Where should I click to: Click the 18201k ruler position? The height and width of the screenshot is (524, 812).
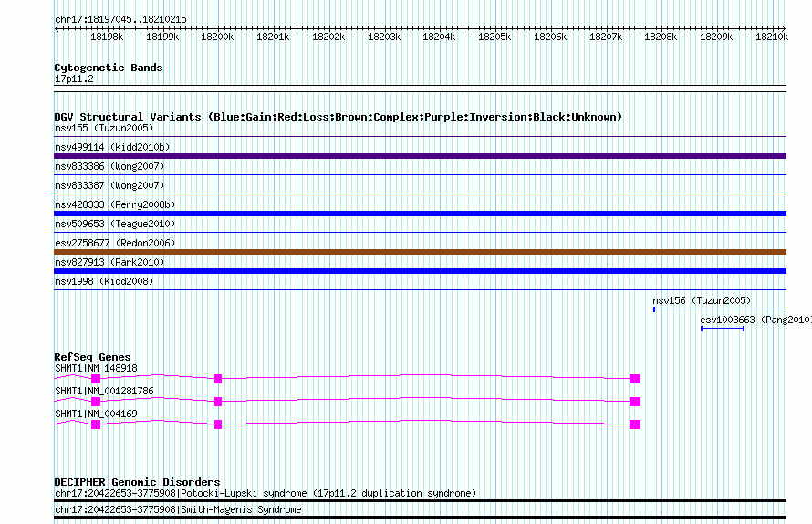pos(273,37)
